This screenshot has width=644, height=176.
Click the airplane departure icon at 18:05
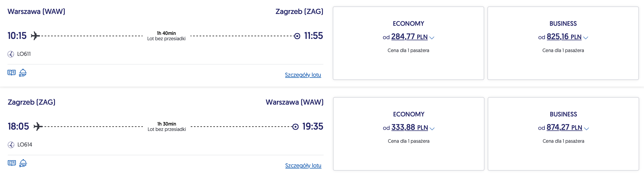pyautogui.click(x=38, y=126)
